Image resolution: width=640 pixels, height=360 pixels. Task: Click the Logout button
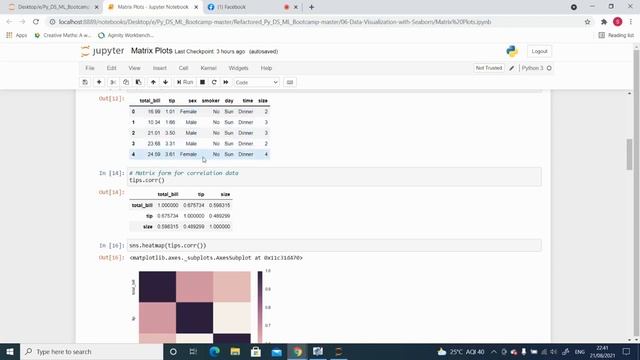(x=539, y=51)
